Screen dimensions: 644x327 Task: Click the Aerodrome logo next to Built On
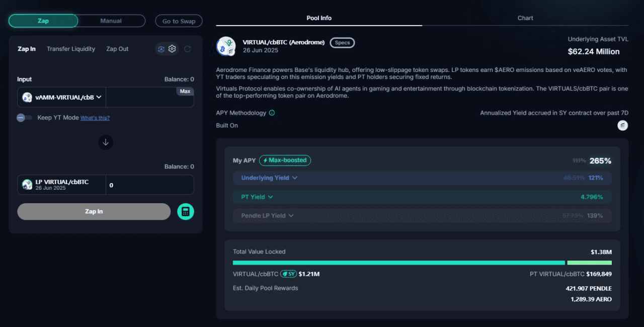(x=623, y=125)
